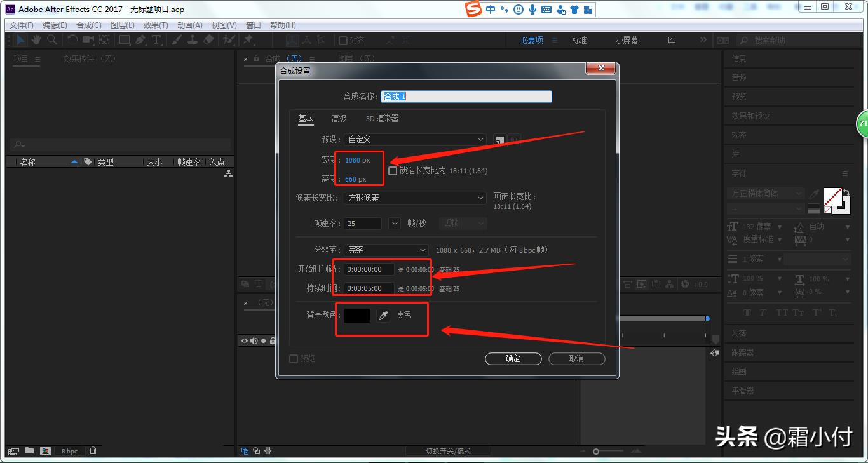The height and width of the screenshot is (463, 868).
Task: Select the Unified Camera tool
Action: pos(88,39)
